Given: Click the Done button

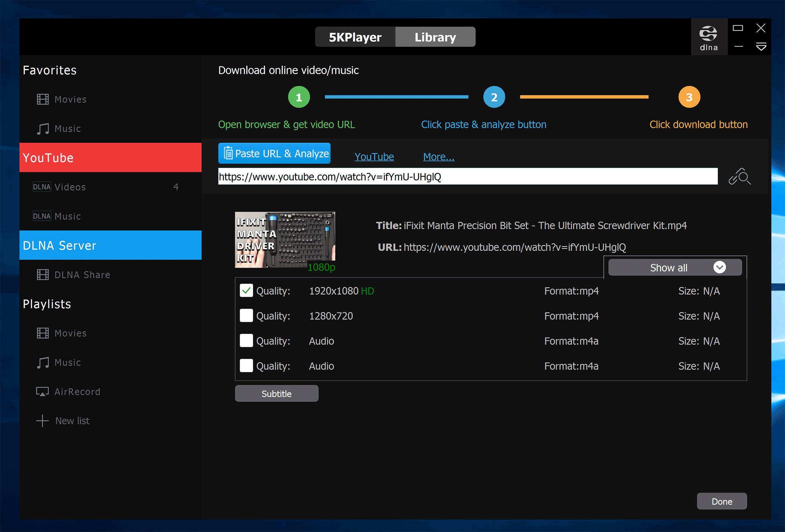Looking at the screenshot, I should click(722, 501).
